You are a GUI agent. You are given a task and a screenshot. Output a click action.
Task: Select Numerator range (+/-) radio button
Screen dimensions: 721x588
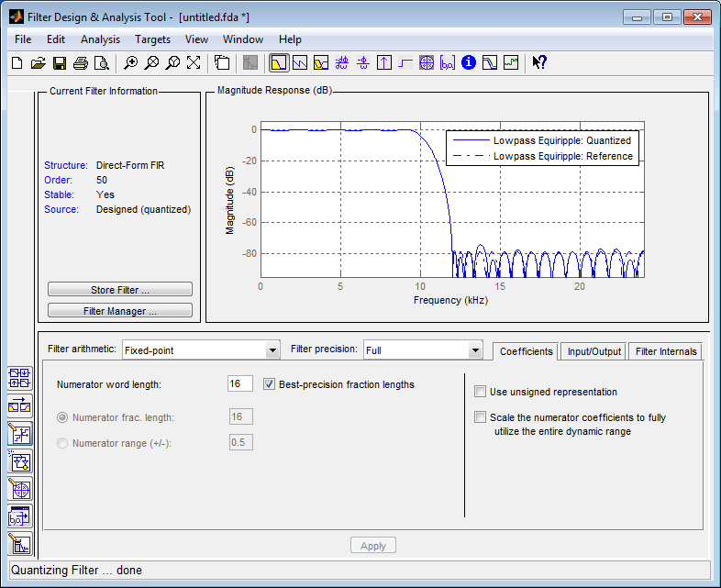tap(62, 443)
